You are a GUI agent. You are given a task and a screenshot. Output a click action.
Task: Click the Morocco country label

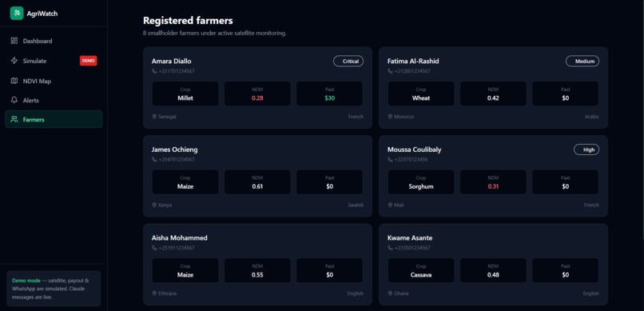coord(404,117)
